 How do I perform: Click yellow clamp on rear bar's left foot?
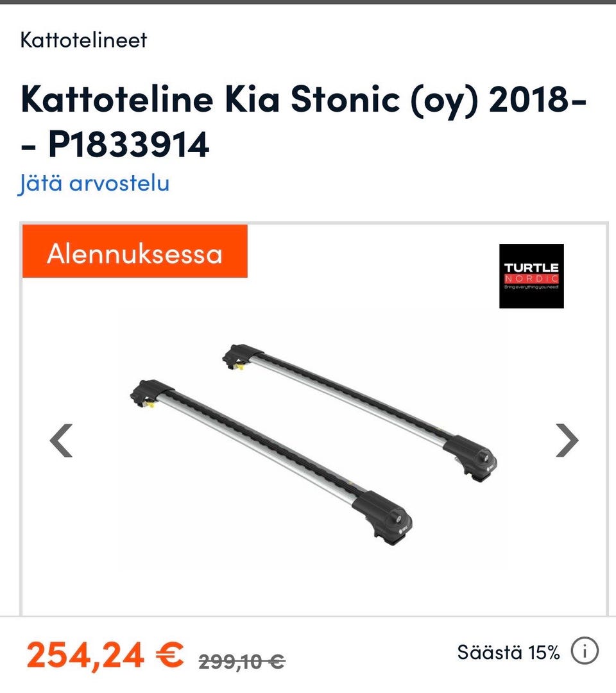tap(239, 366)
